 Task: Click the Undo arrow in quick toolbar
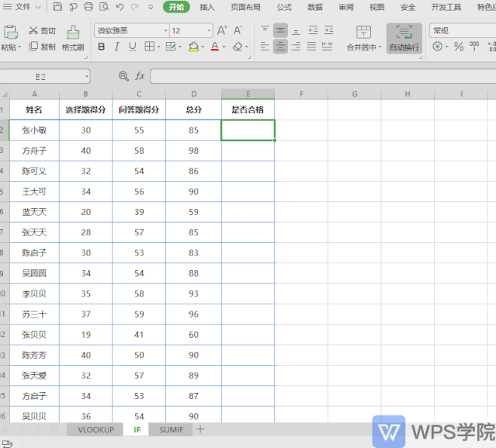point(120,7)
